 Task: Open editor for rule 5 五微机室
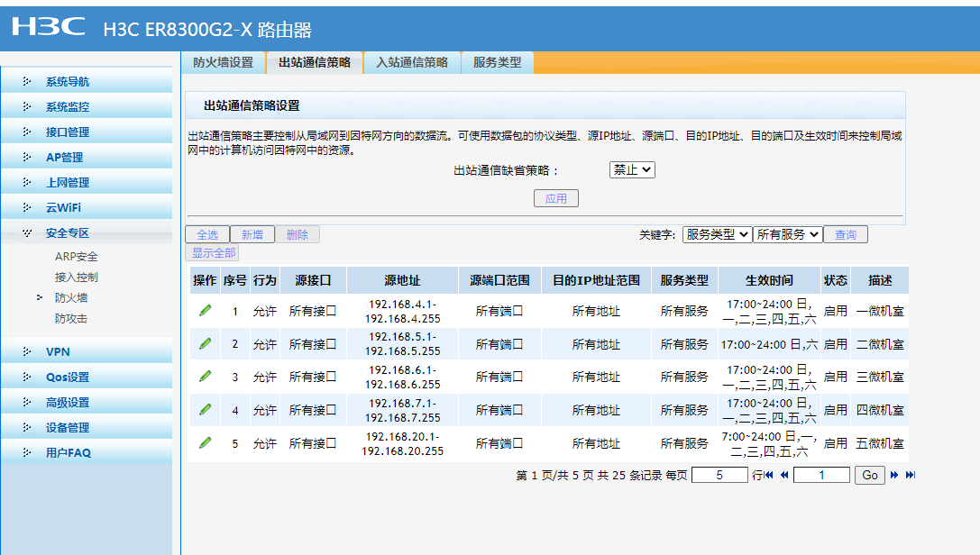click(x=205, y=442)
